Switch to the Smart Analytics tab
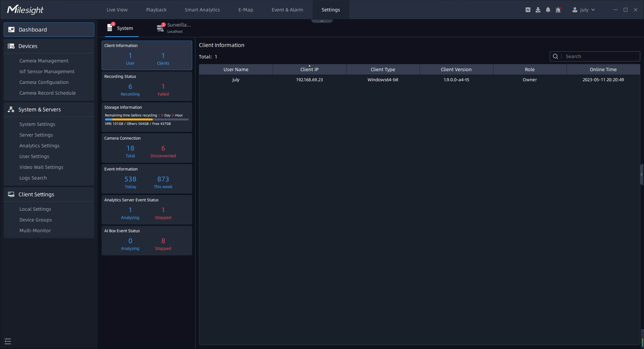Viewport: 644px width, 349px height. [202, 10]
